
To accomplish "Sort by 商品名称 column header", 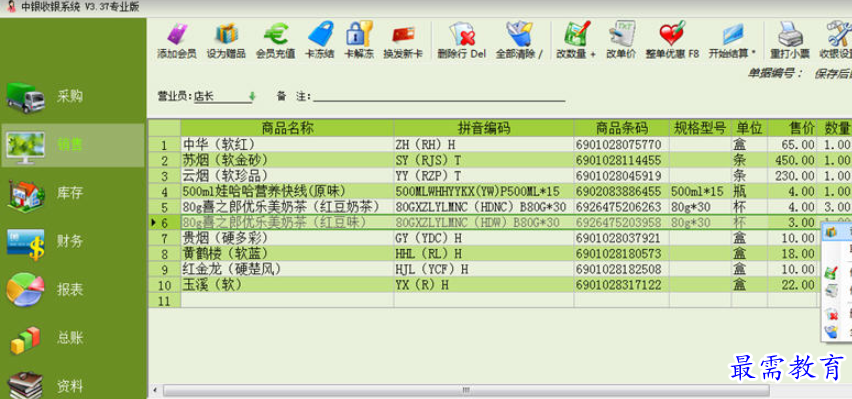I will [x=287, y=128].
